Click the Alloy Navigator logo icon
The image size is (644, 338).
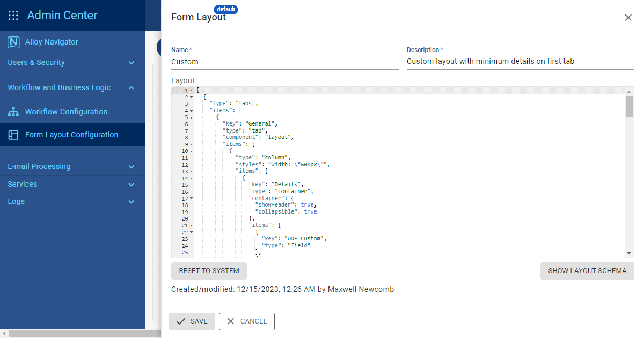click(13, 42)
